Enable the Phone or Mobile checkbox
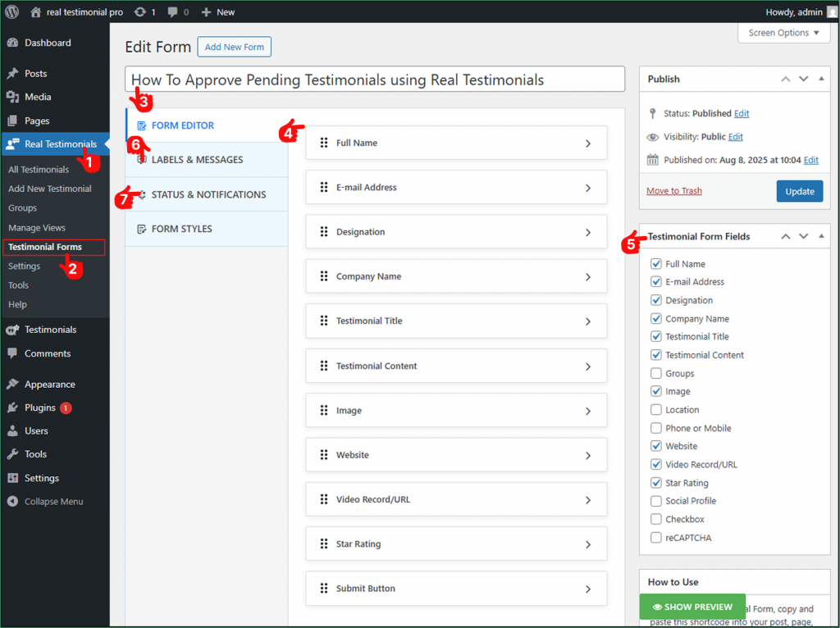840x628 pixels. [655, 428]
